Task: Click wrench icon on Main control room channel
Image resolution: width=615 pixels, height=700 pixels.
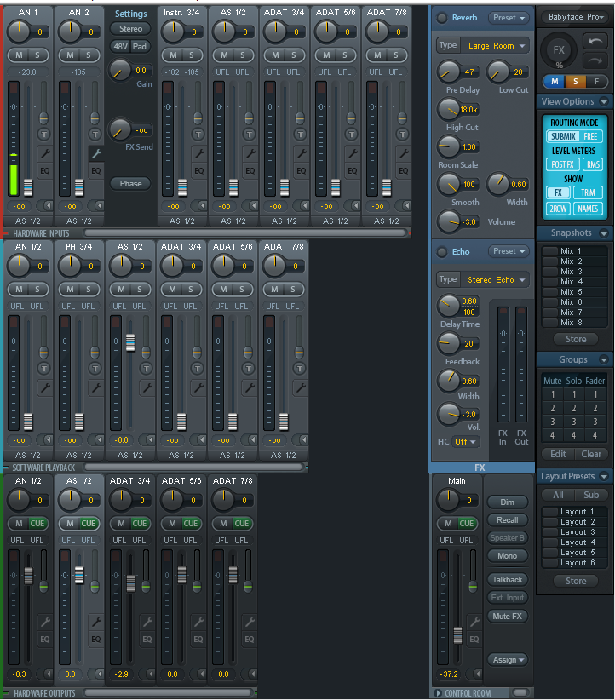Action: 474,621
